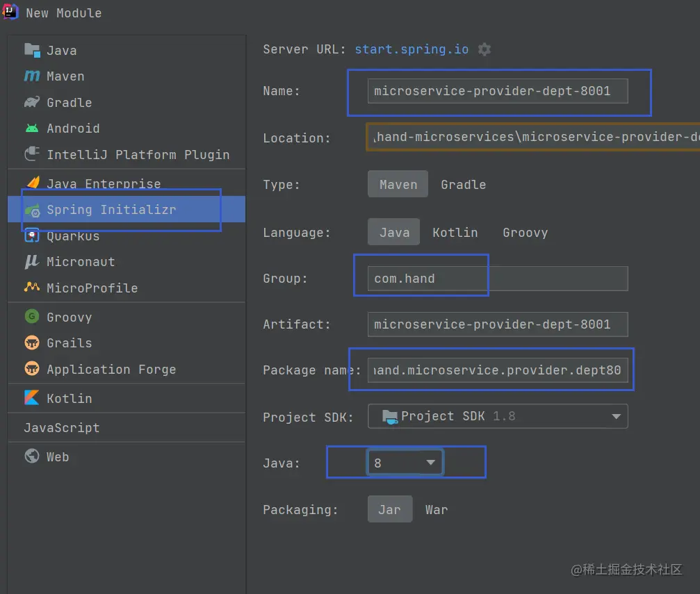Open the Project SDK dropdown
700x594 pixels.
pyautogui.click(x=498, y=416)
